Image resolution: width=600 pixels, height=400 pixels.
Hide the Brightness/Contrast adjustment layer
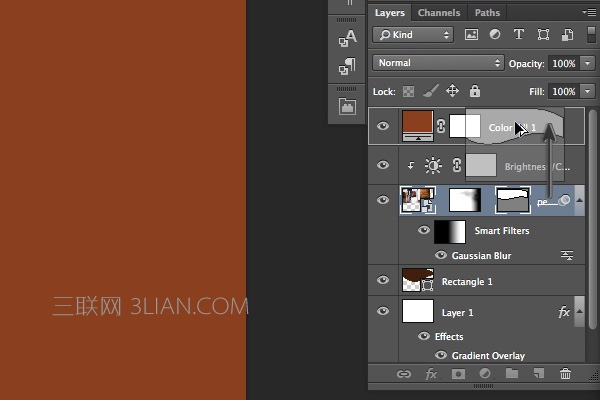coord(383,165)
